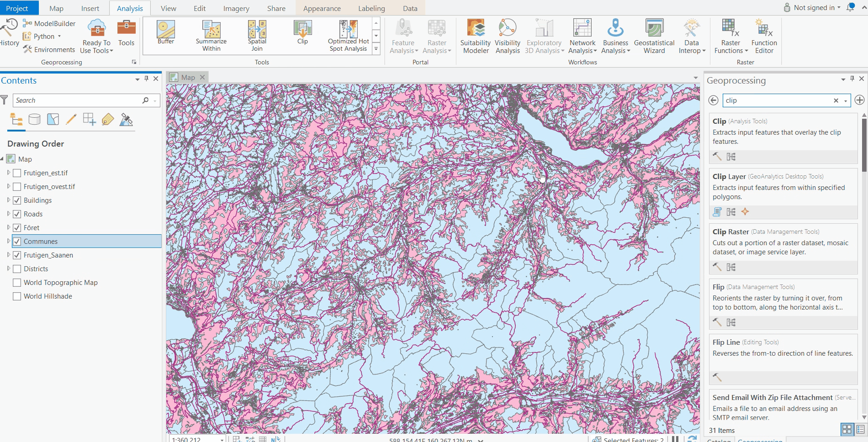Open the Raster Function Editor
The width and height of the screenshot is (868, 442).
(x=764, y=37)
